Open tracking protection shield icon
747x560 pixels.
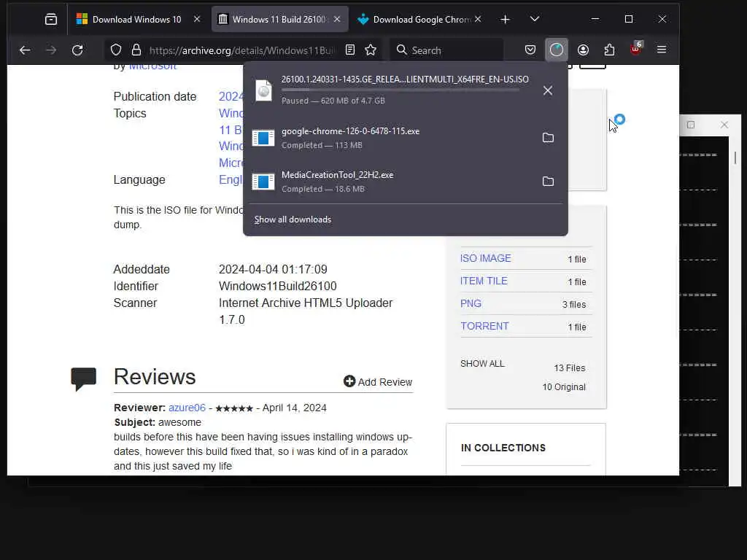[116, 50]
